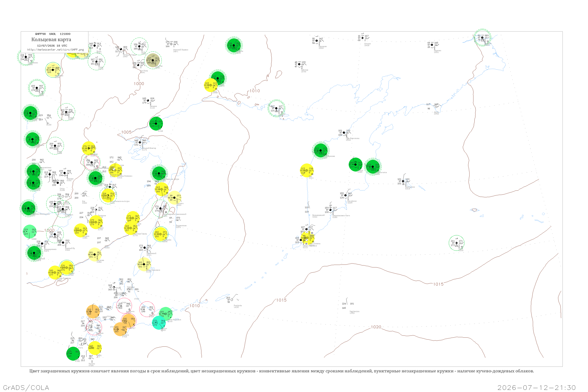Click the olive station circle at Усть-Мая
This screenshot has height=392, width=588.
coord(153,60)
